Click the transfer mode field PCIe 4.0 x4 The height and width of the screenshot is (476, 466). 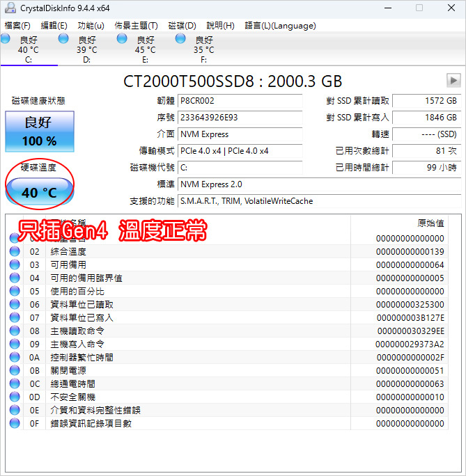pos(240,151)
